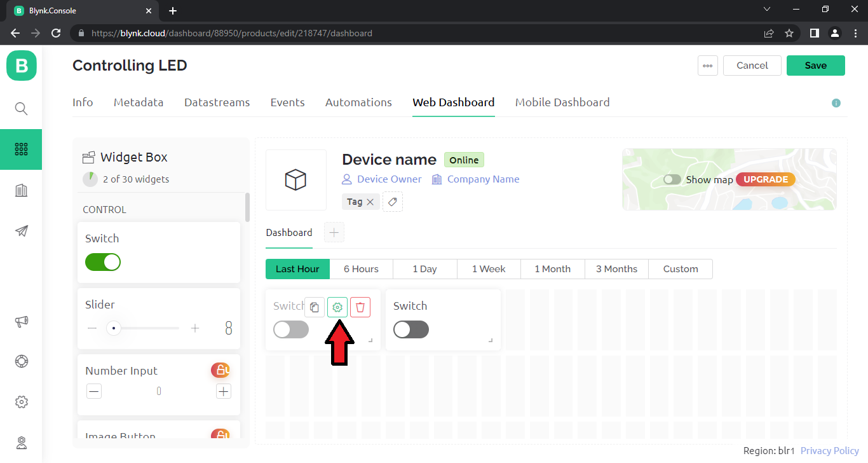Open the search icon in sidebar
868x463 pixels.
tap(22, 109)
